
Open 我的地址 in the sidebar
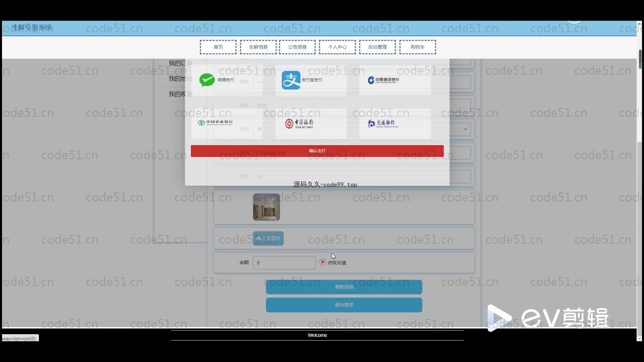[x=181, y=78]
